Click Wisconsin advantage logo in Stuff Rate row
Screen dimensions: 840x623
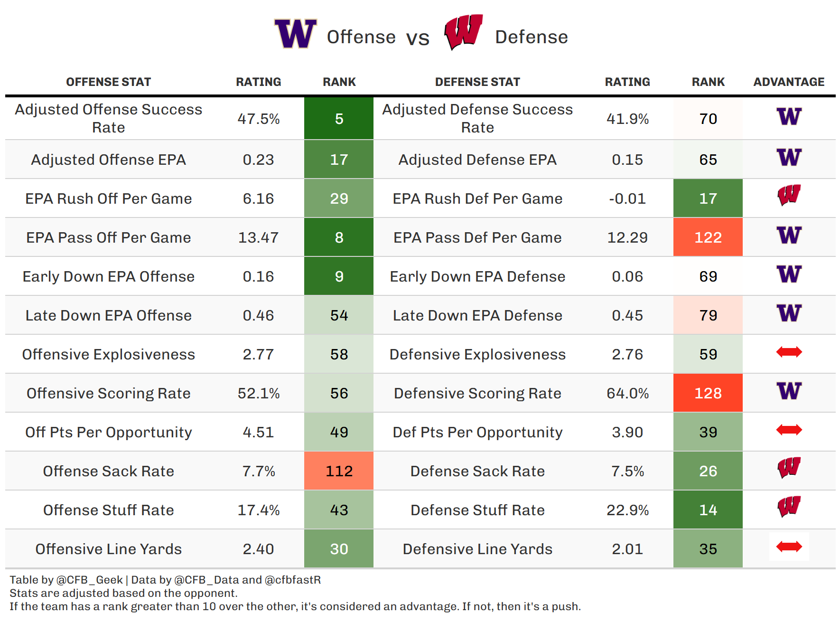point(789,507)
